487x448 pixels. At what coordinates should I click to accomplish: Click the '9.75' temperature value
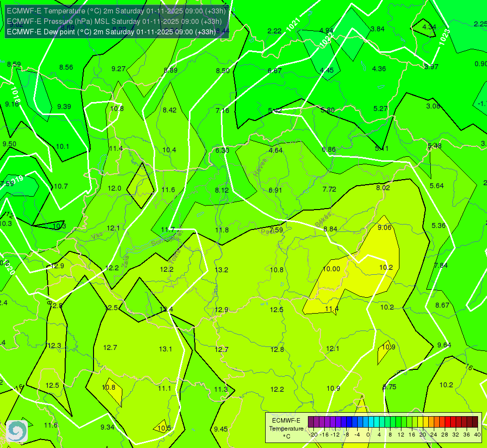[390, 387]
